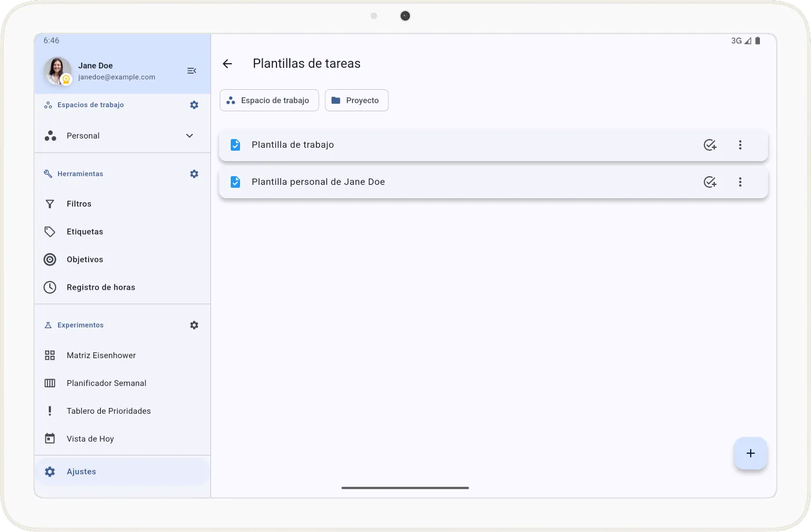Open more options for Plantilla de trabajo
The image size is (811, 532).
pos(740,145)
